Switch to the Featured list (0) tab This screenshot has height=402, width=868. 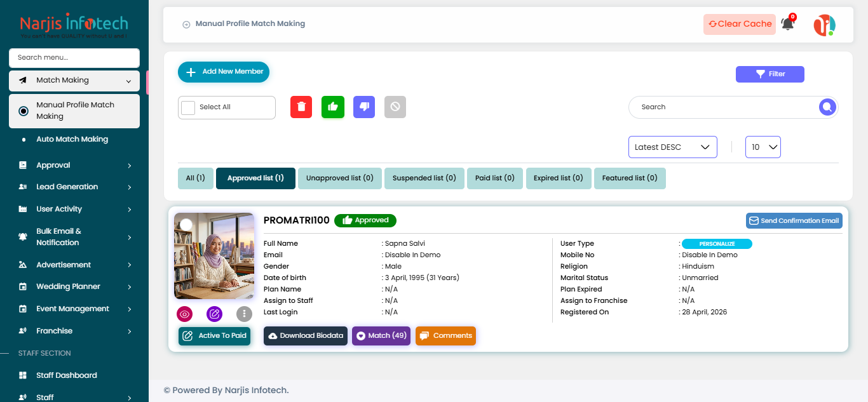[630, 178]
